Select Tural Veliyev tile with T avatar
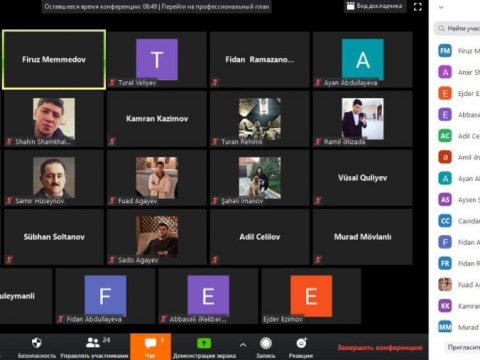 click(x=157, y=60)
